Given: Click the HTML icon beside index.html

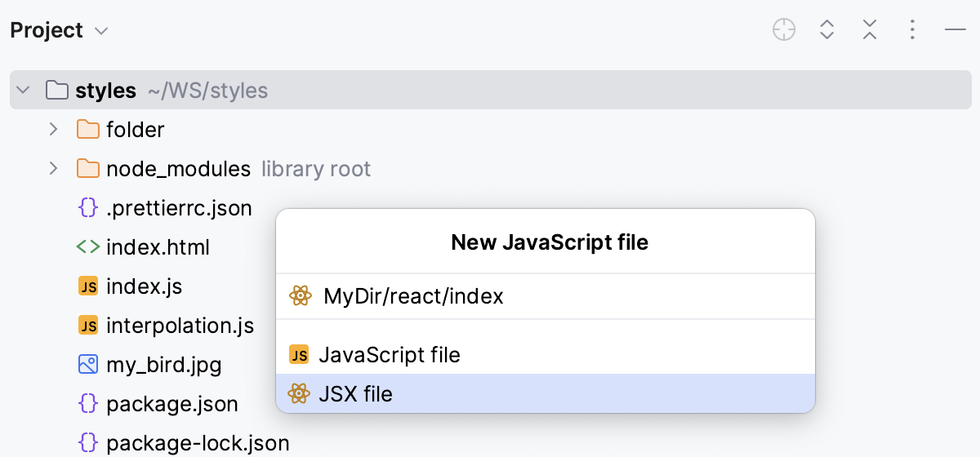Looking at the screenshot, I should [x=88, y=247].
